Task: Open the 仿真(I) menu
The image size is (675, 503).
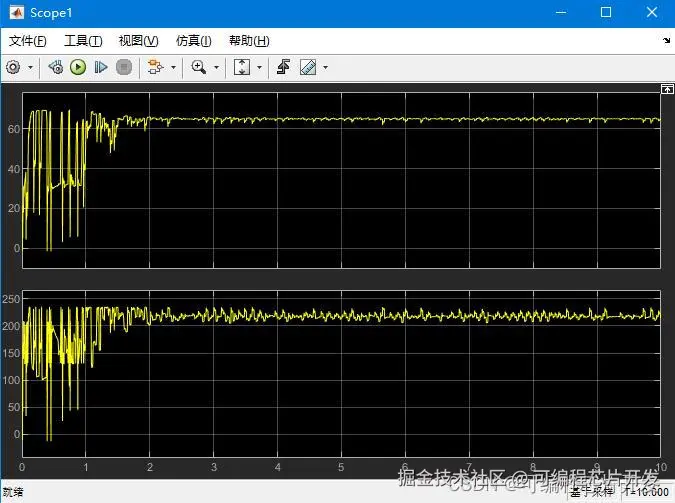Action: pos(194,41)
